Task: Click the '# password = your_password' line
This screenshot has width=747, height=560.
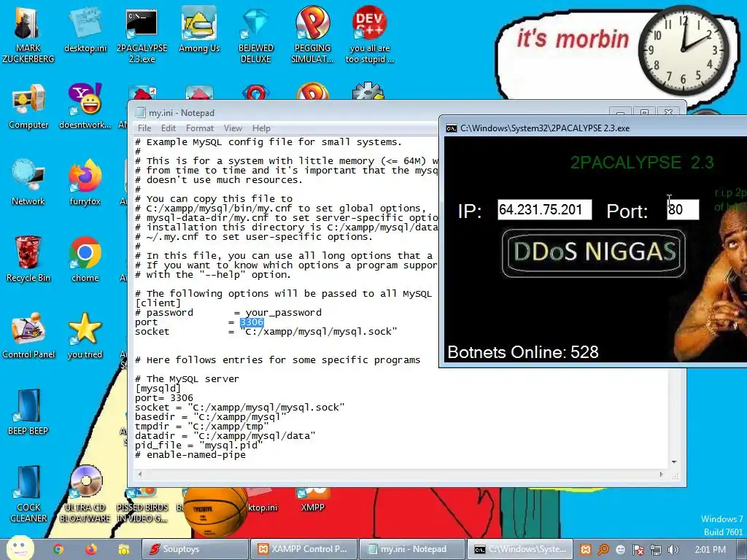Action: (x=228, y=313)
